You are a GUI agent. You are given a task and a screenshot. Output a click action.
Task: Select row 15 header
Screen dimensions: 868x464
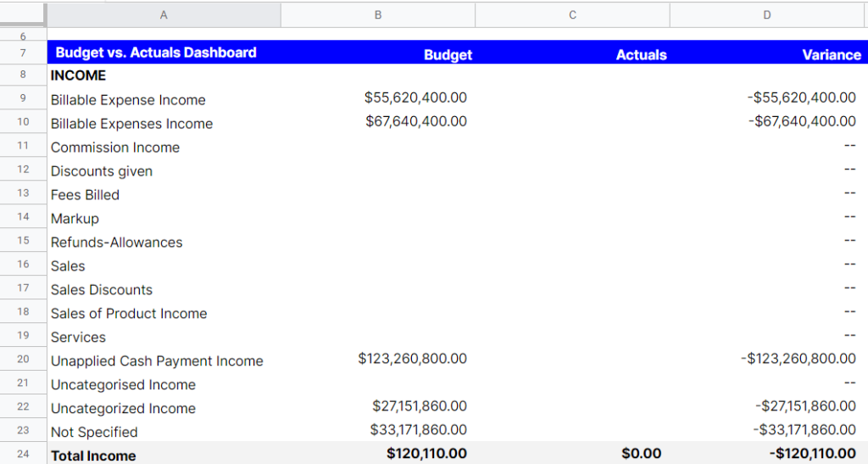click(x=23, y=241)
